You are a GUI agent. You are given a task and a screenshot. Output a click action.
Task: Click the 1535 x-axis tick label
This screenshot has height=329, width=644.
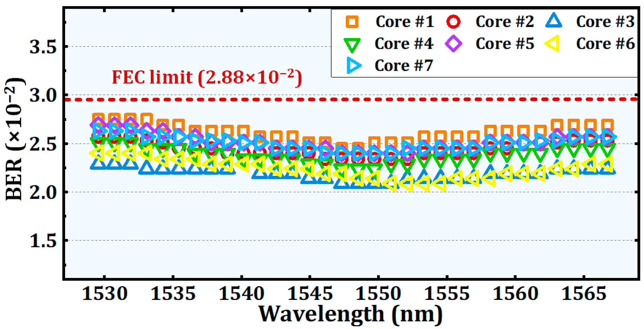point(173,294)
